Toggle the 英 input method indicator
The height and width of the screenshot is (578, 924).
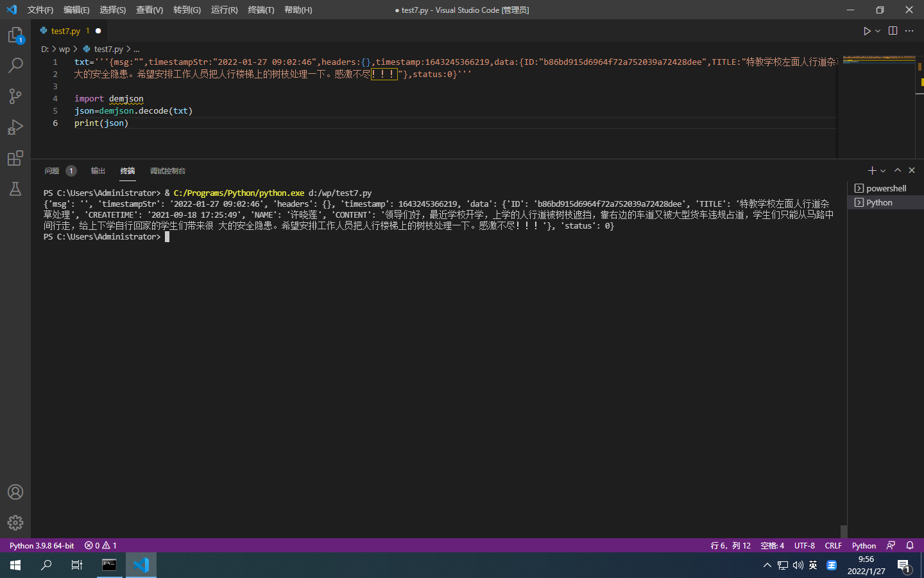[x=813, y=565]
